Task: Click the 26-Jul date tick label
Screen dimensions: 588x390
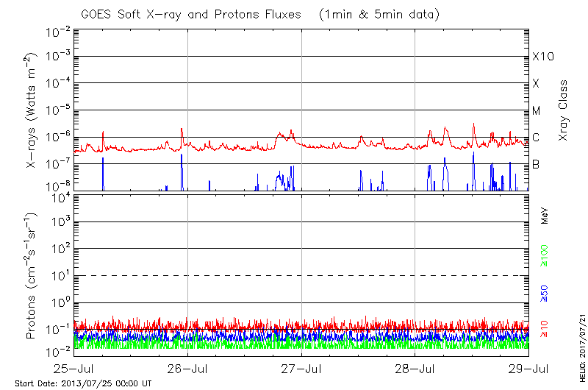Action: point(187,369)
